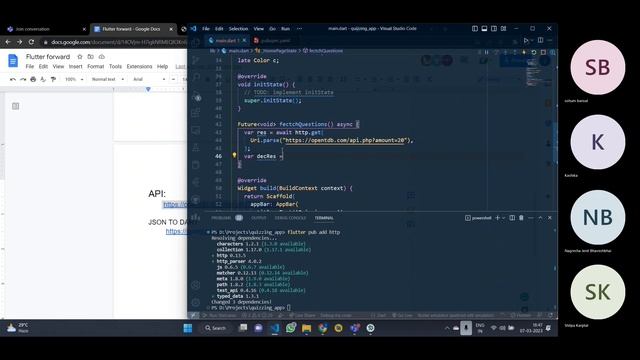
Task: Go forward in the Chrome browser
Action: pos(19,42)
